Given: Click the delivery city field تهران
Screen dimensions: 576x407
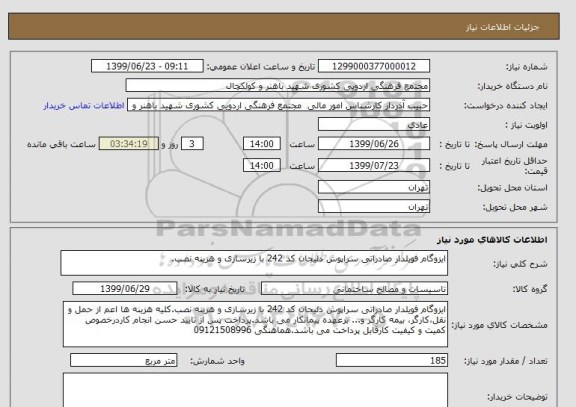Looking at the screenshot, I should (374, 206).
